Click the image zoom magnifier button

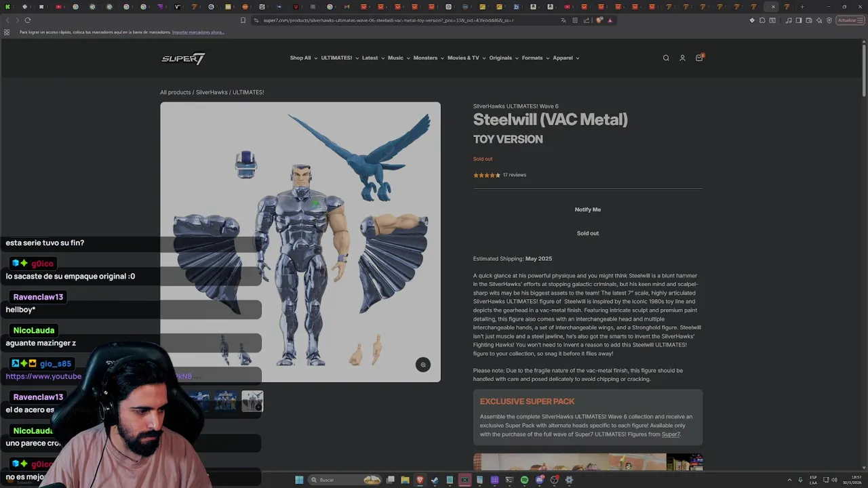point(423,365)
